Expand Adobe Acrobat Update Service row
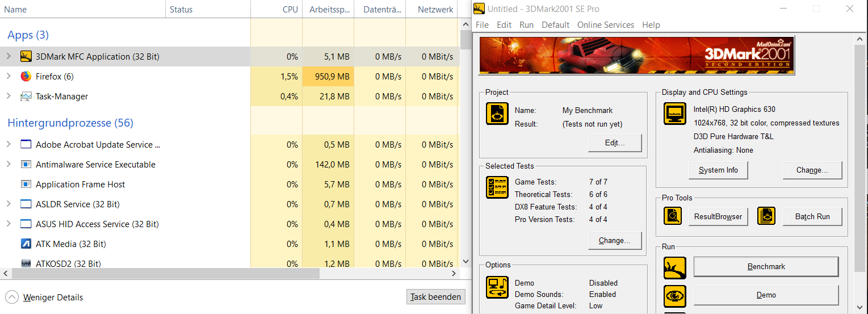This screenshot has height=314, width=868. [9, 144]
